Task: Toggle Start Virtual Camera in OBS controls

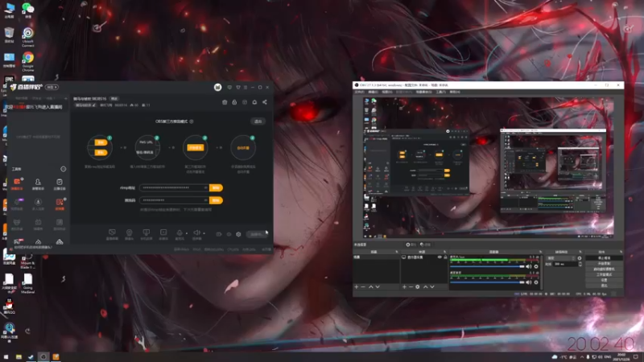Action: pyautogui.click(x=604, y=269)
